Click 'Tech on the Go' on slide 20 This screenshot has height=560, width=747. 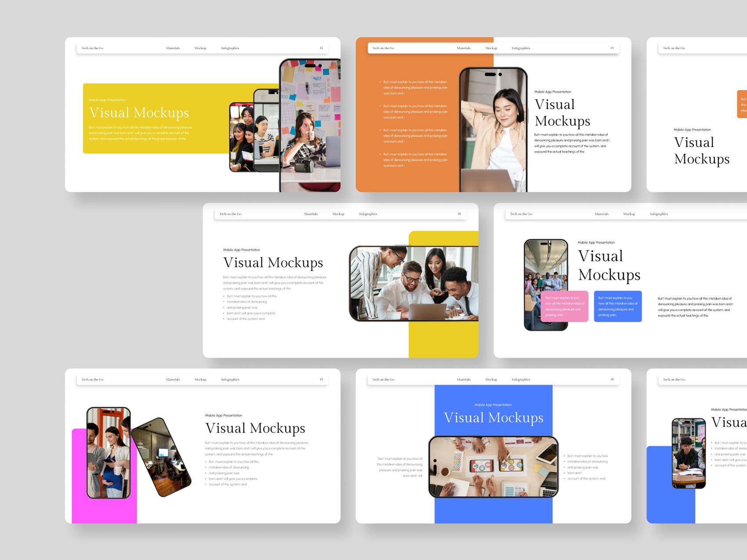click(x=383, y=379)
